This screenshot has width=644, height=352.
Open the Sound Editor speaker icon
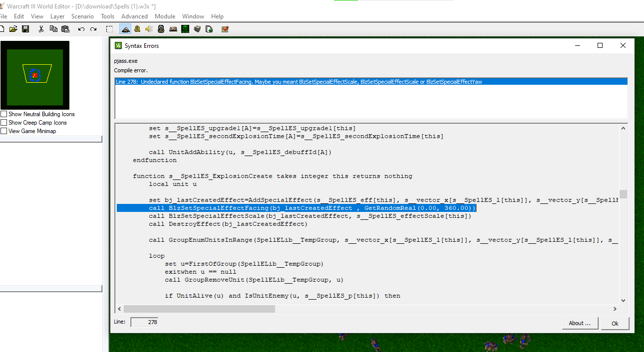pyautogui.click(x=149, y=29)
